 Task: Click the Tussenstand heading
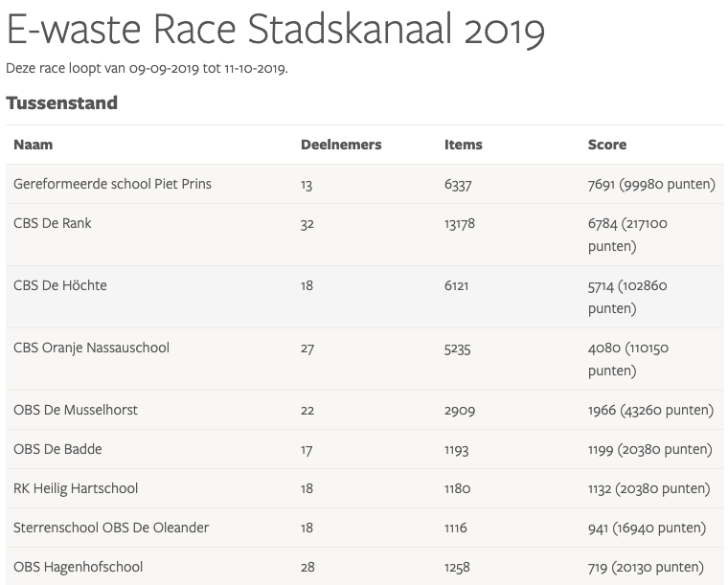pos(61,103)
